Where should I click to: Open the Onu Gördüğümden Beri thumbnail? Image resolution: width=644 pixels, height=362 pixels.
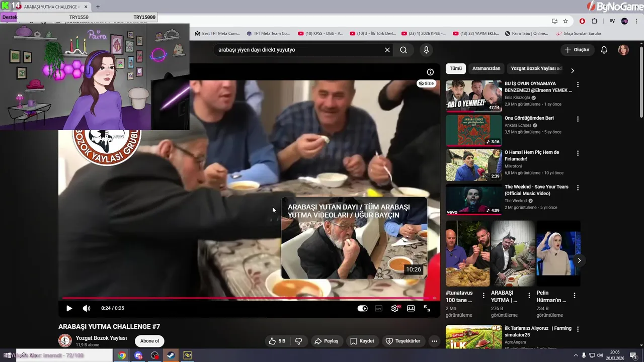pyautogui.click(x=473, y=130)
